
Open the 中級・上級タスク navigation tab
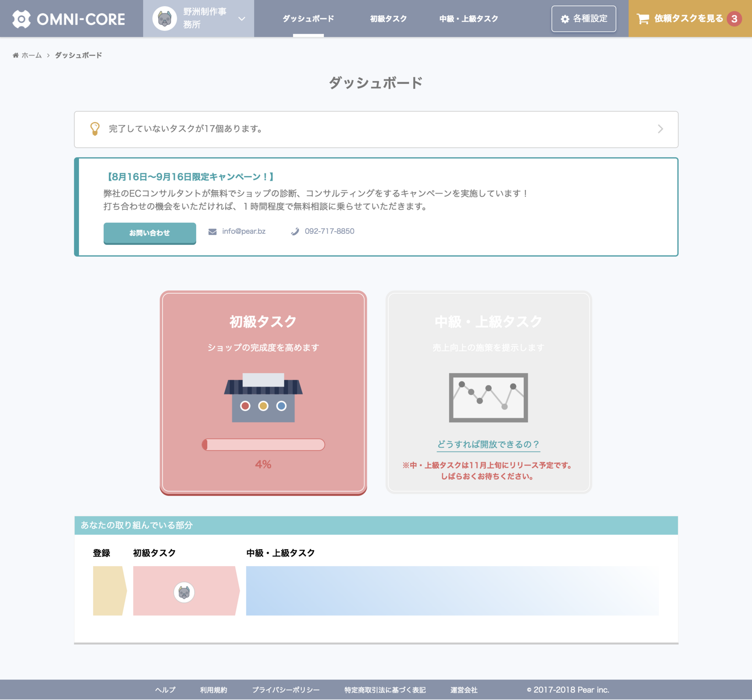(x=469, y=19)
